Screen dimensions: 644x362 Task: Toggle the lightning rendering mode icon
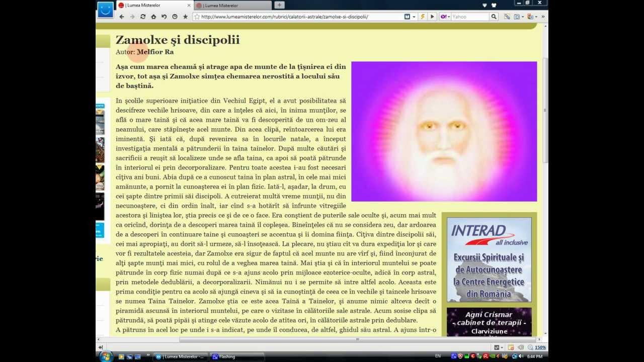423,17
